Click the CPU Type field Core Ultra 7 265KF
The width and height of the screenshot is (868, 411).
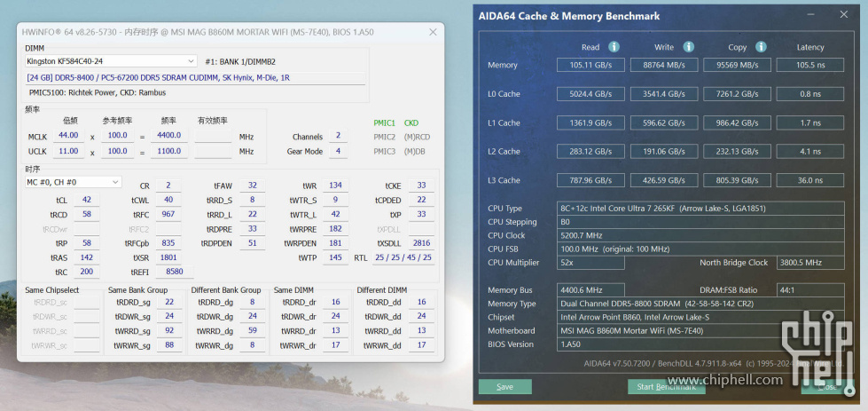[x=700, y=209]
